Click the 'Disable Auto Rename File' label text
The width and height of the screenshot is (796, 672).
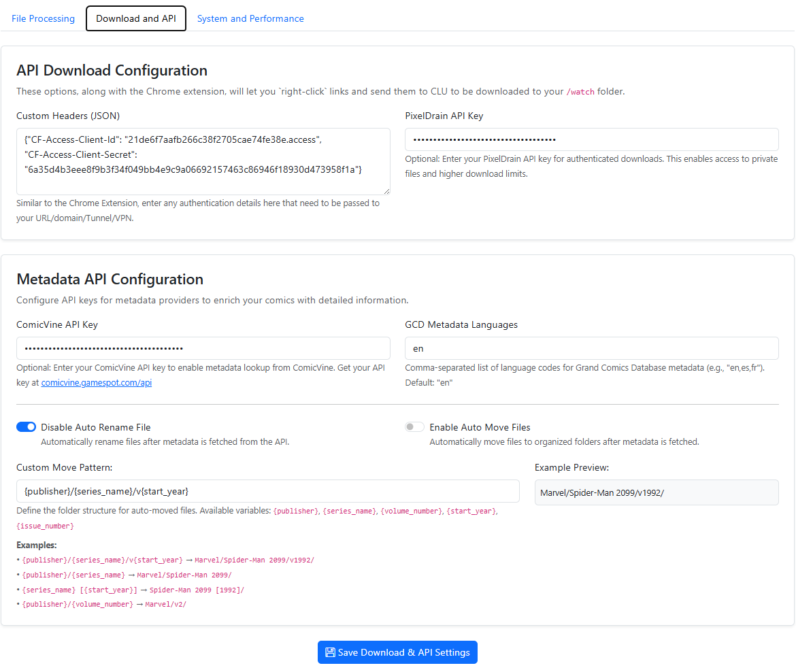tap(96, 427)
